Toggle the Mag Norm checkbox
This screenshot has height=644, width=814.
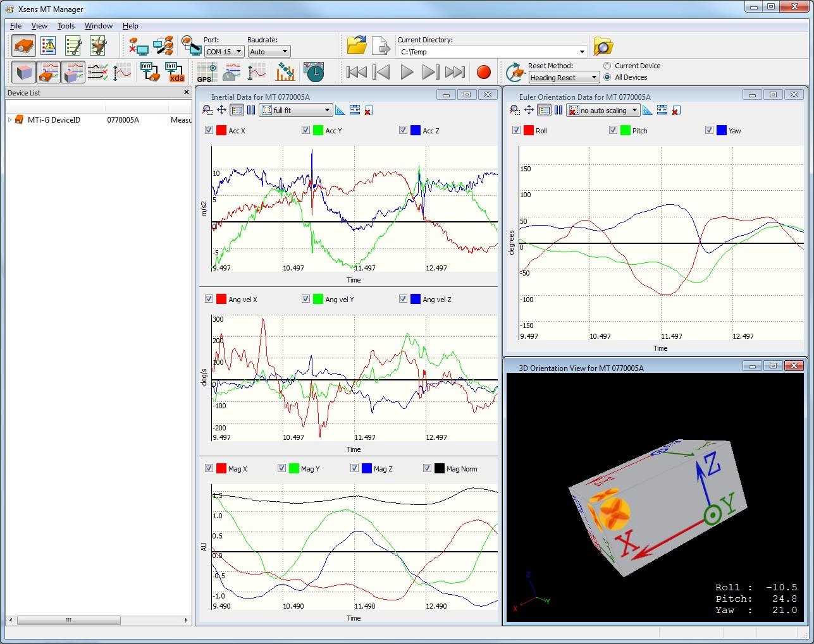(427, 468)
